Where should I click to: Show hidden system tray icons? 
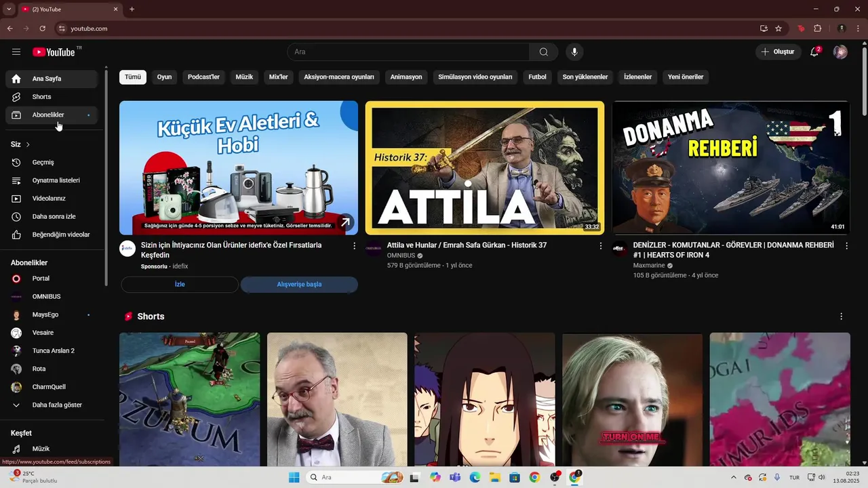733,477
